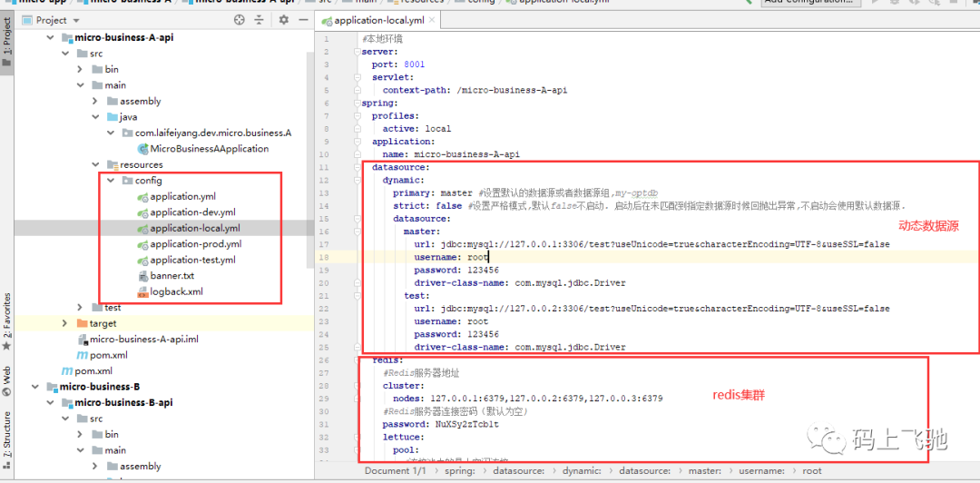The image size is (980, 483).
Task: Collapse all nodes in Project panel
Action: point(259,20)
